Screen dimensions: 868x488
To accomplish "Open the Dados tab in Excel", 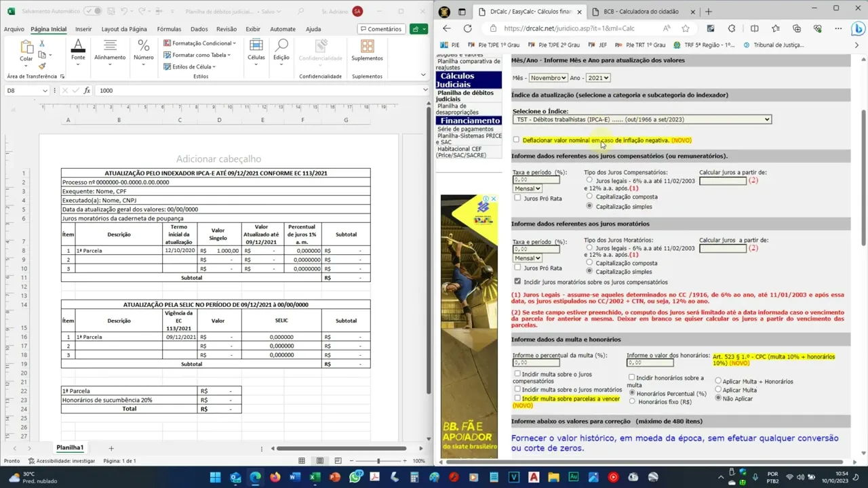I will 199,29.
